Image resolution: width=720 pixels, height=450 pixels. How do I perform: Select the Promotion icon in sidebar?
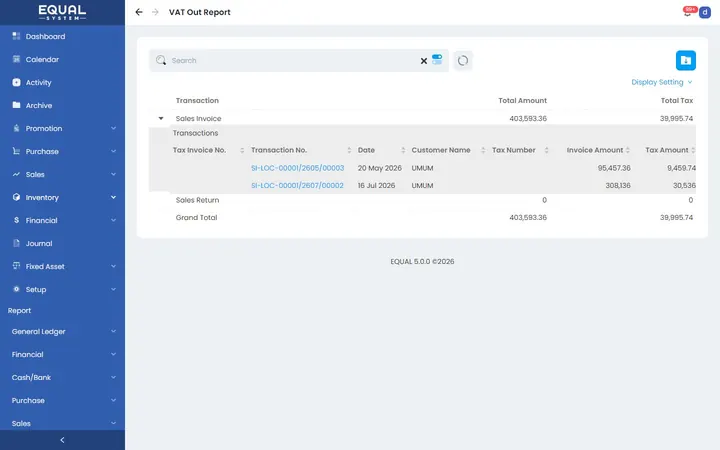17,128
